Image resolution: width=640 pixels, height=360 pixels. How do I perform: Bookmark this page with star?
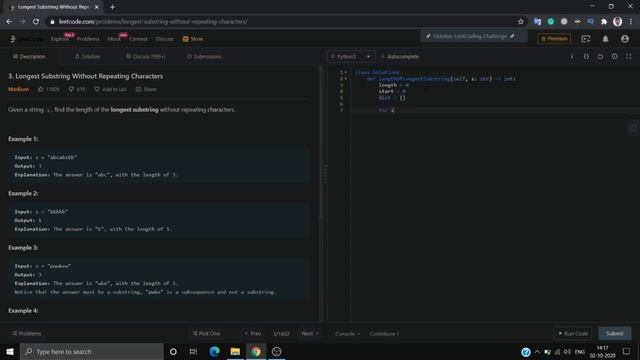click(x=520, y=22)
